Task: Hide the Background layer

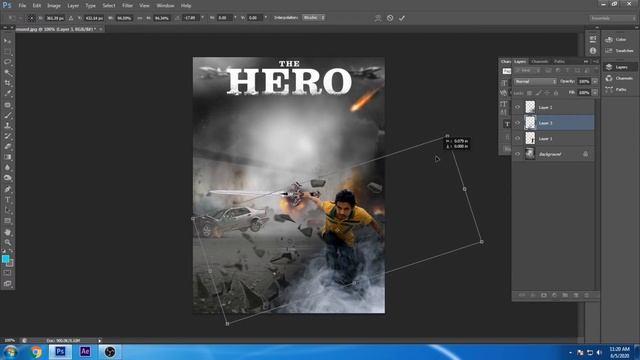Action: [518, 154]
